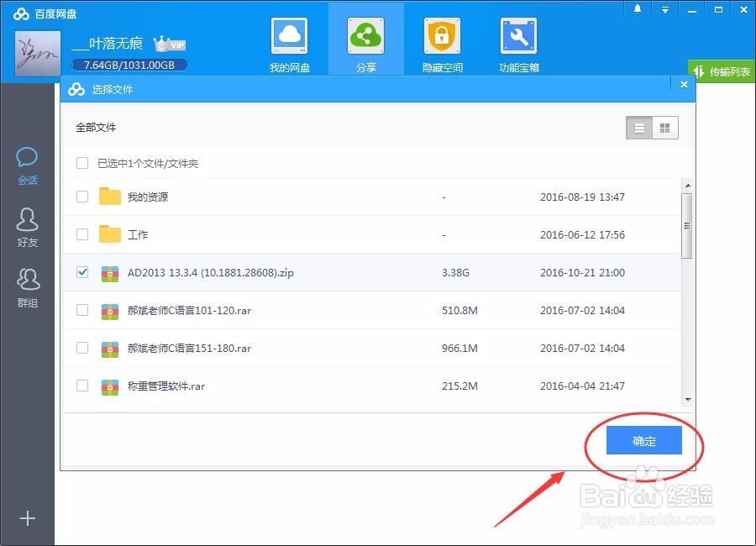
Task: Click the 全部文件 tab label
Action: [x=95, y=128]
